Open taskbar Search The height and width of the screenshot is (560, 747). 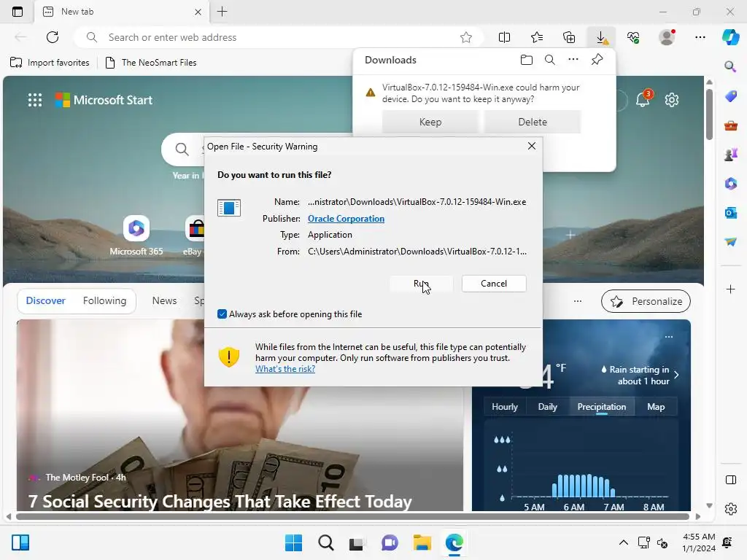click(326, 542)
